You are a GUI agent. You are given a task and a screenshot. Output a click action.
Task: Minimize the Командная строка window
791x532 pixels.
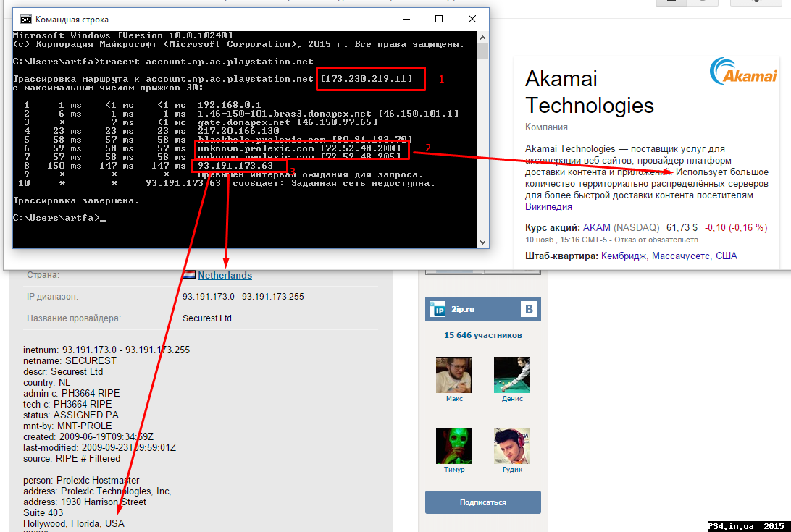[406, 19]
